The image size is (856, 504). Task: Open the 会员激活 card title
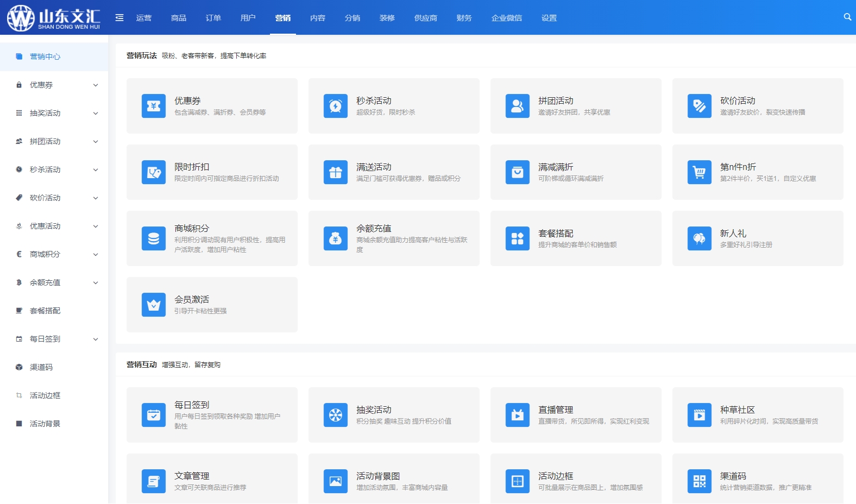192,299
